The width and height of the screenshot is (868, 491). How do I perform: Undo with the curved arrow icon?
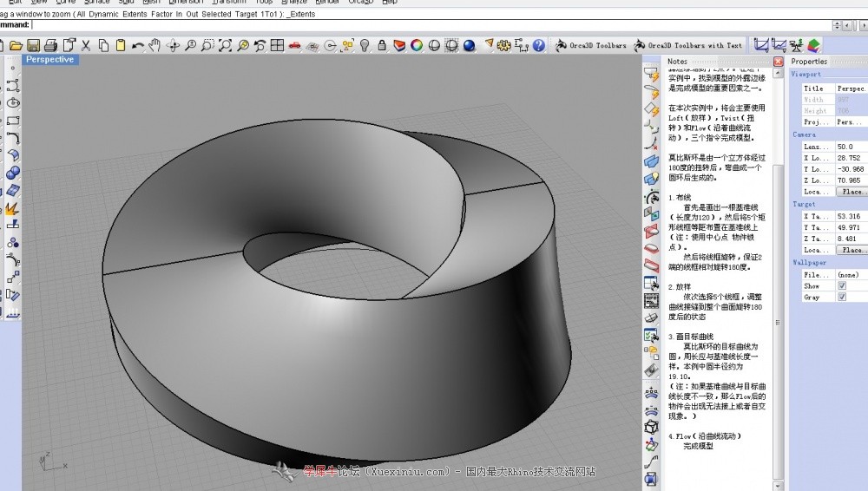pos(138,45)
